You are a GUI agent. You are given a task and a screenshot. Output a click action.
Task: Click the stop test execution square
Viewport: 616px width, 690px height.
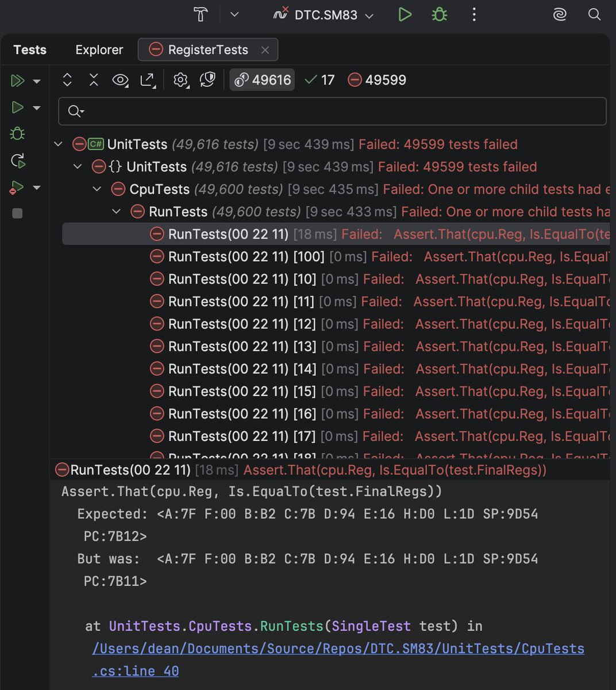click(17, 213)
